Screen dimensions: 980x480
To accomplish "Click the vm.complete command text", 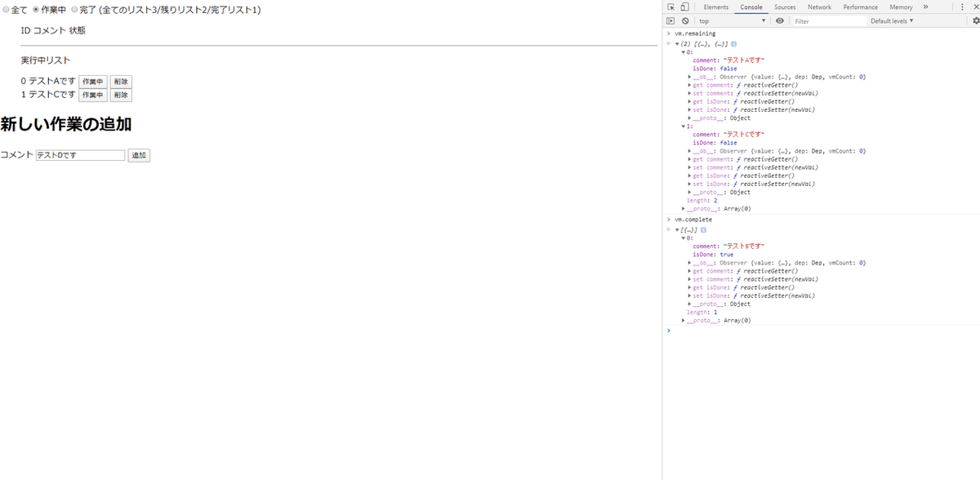I will point(693,220).
